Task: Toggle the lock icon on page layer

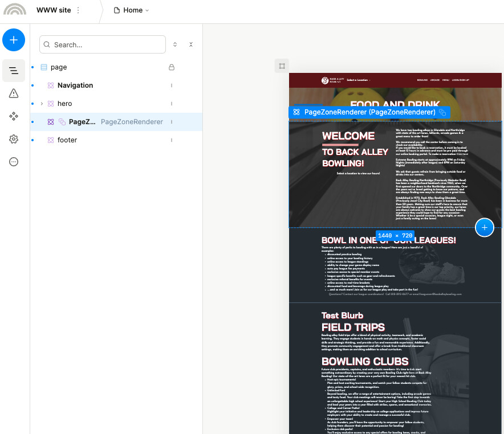Action: click(x=171, y=67)
